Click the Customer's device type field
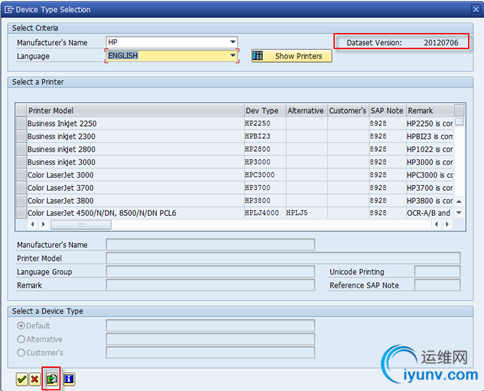The image size is (484, 391). click(210, 353)
